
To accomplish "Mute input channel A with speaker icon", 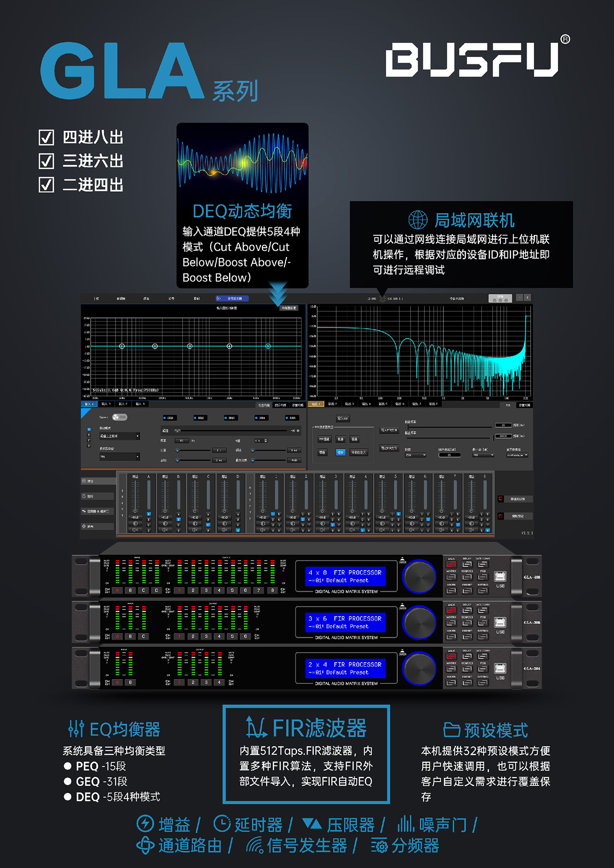I will pyautogui.click(x=135, y=530).
